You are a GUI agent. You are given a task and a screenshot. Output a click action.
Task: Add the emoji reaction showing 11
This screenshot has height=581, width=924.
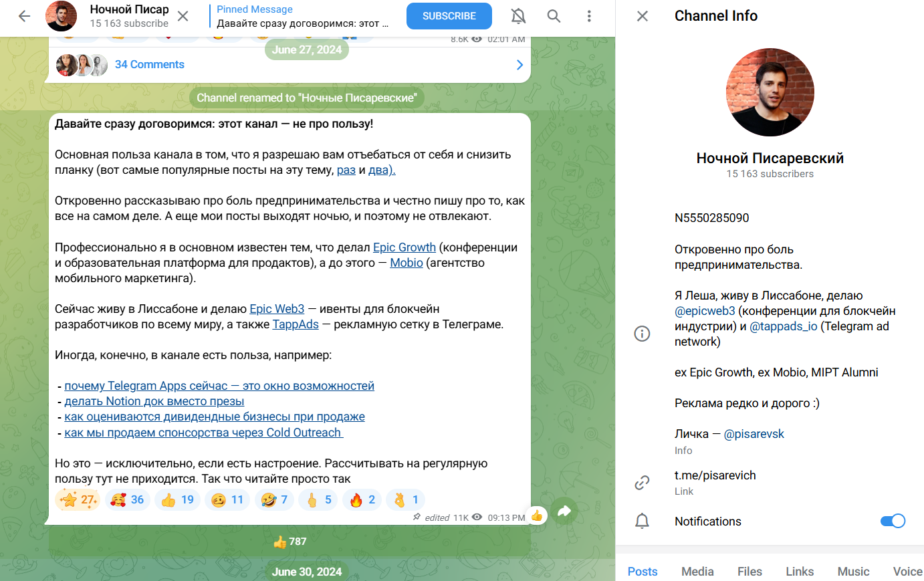pyautogui.click(x=227, y=500)
